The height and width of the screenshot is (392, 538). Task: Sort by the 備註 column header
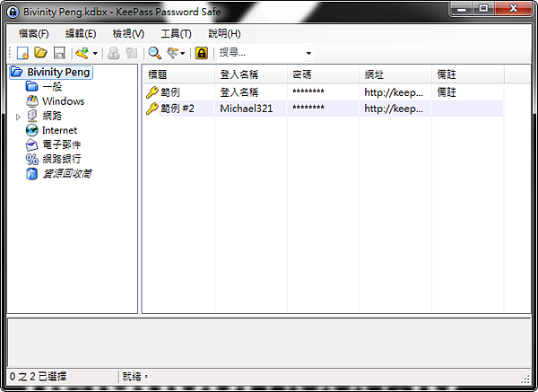click(468, 74)
